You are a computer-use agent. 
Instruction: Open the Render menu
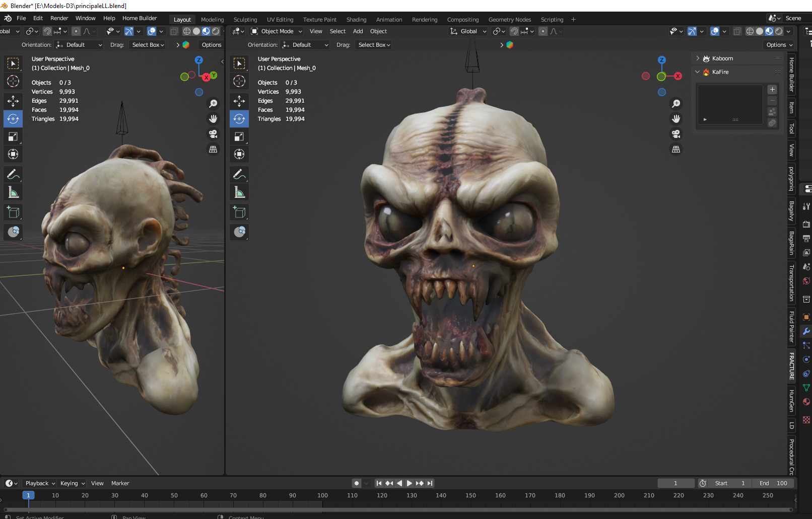pyautogui.click(x=59, y=18)
